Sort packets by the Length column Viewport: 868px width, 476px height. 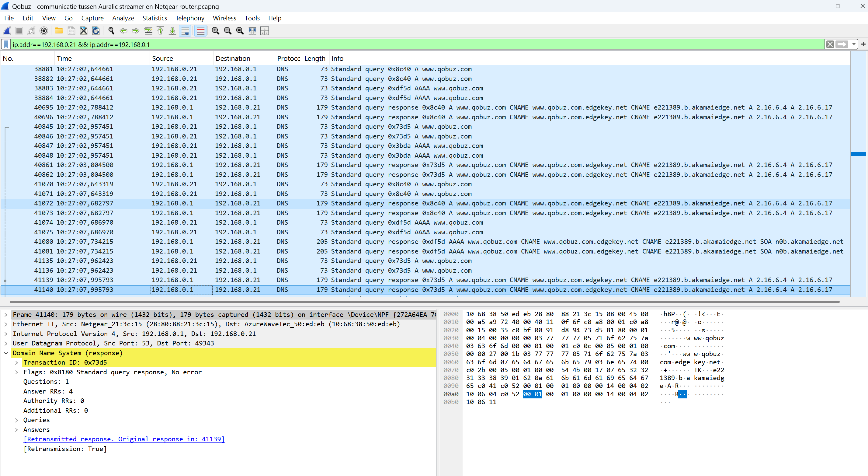pos(315,58)
